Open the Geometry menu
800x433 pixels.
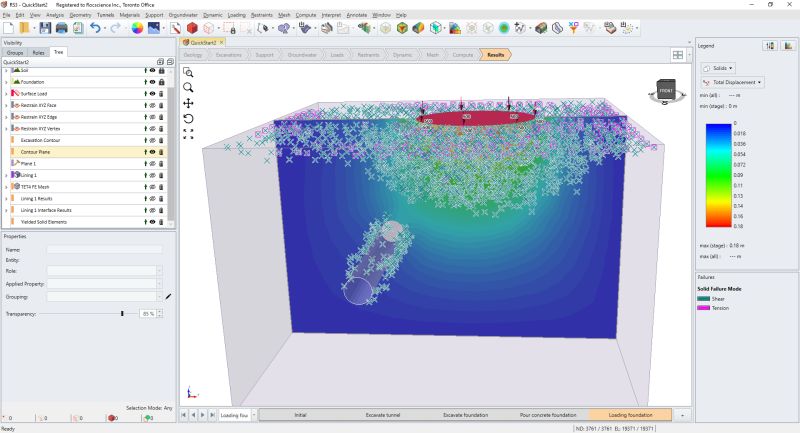(x=80, y=15)
